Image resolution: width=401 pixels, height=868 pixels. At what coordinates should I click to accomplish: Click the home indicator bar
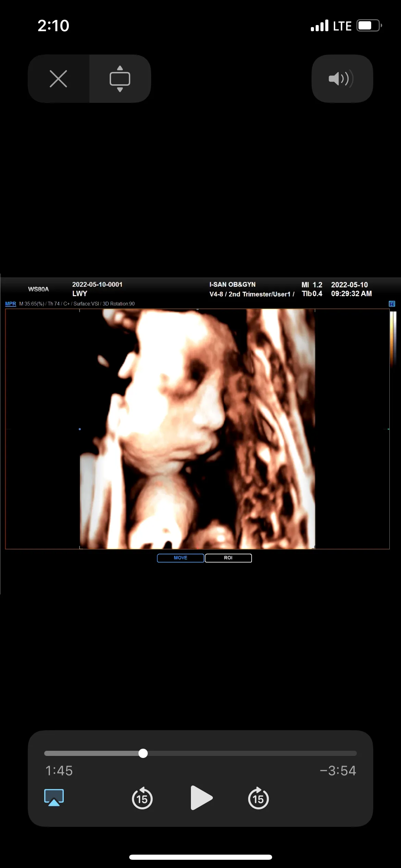click(x=200, y=857)
